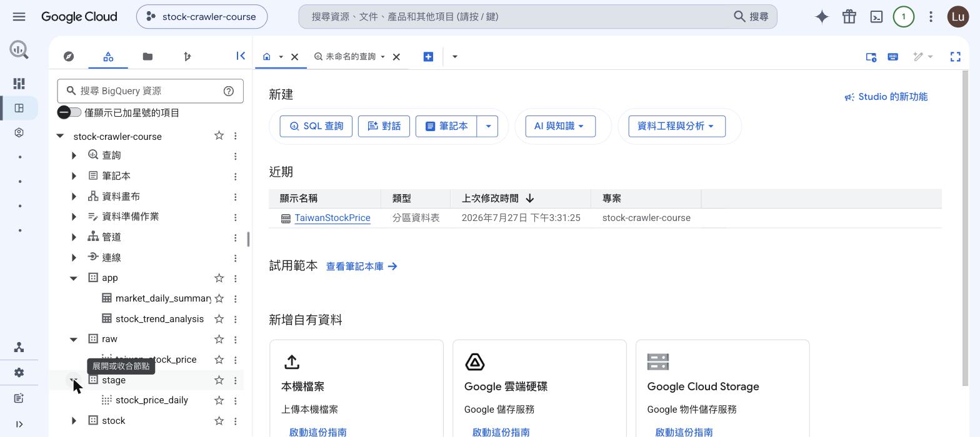
Task: Open the keyboard shortcuts icon
Action: tap(892, 57)
